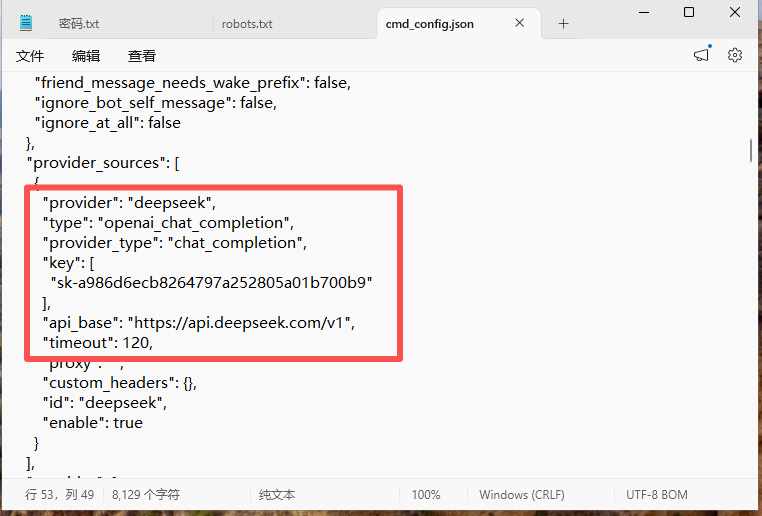The image size is (762, 516).
Task: Minimize the Notepad window
Action: pyautogui.click(x=644, y=12)
